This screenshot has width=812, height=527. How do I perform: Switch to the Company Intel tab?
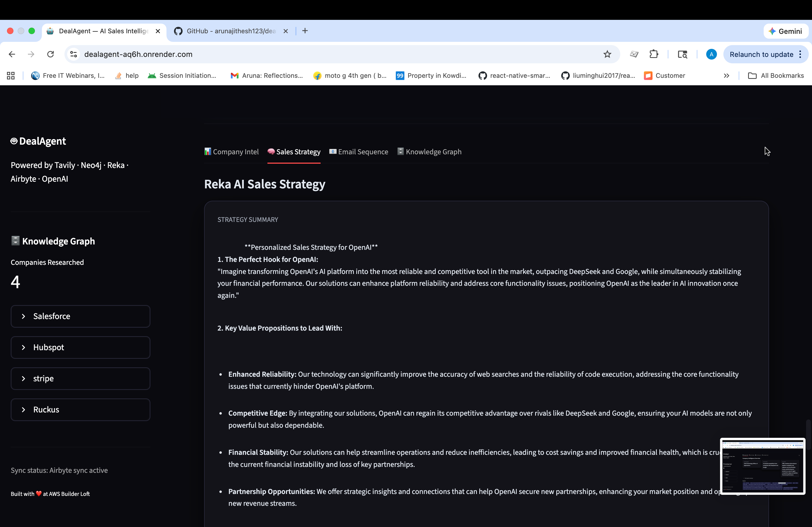click(231, 152)
